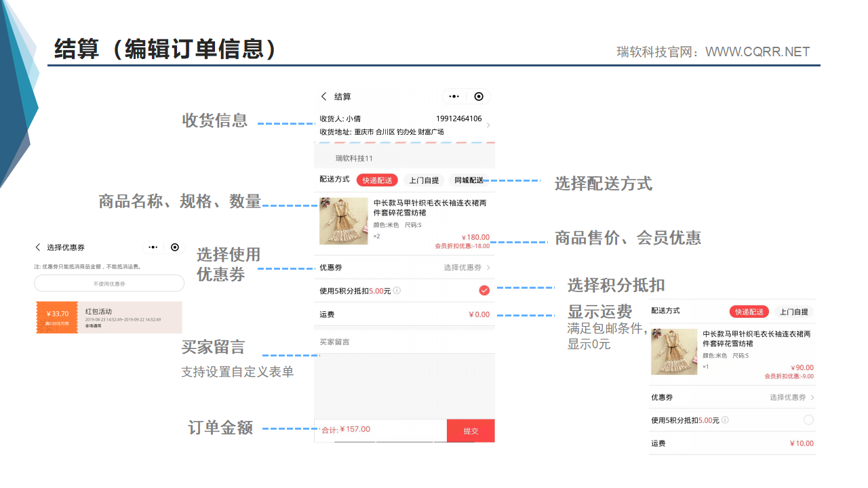The width and height of the screenshot is (868, 488).
Task: Click 会员折扣优惠:-18.00 text
Action: [x=462, y=246]
